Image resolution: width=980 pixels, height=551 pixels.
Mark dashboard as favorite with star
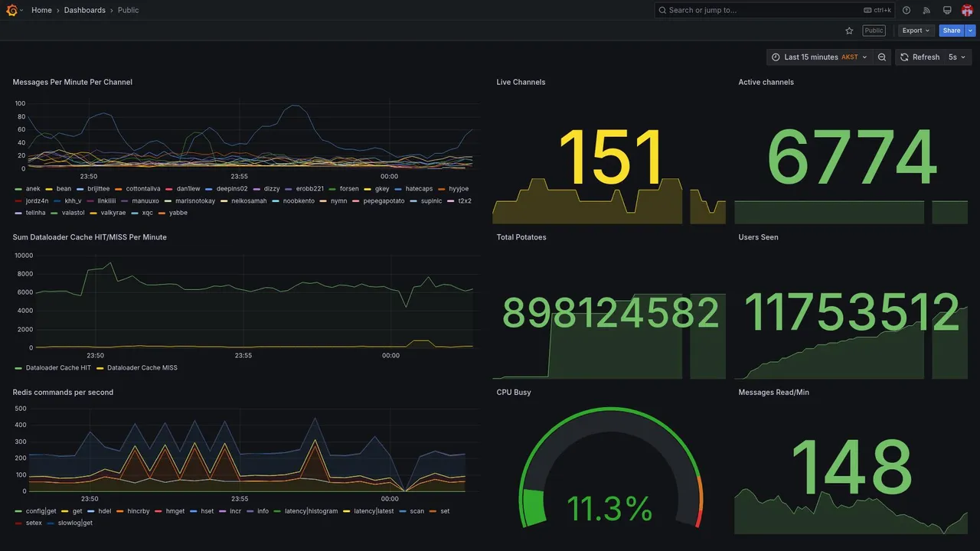coord(849,31)
